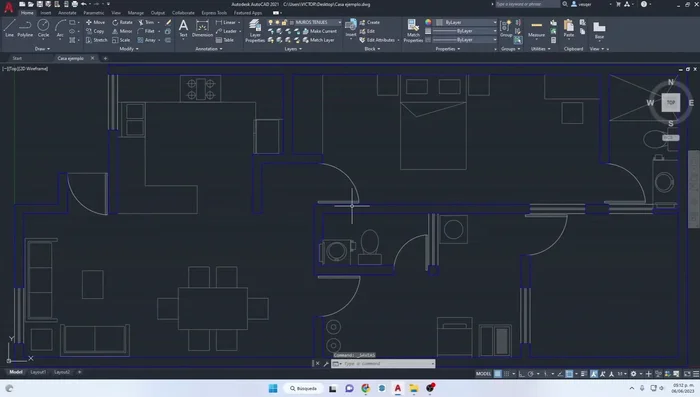Open the lineweight ByLayer dropdown

(464, 31)
